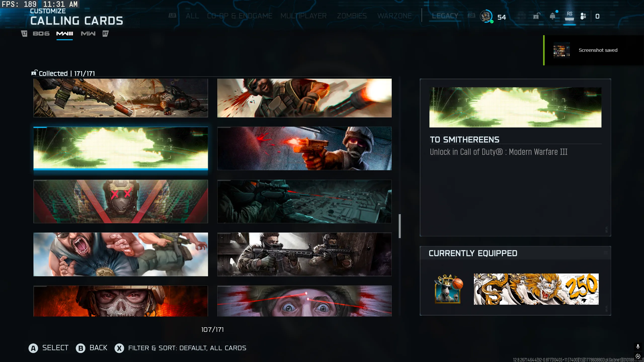644x362 pixels.
Task: Click the 'CURRENTLY EQUIPPED' heading
Action: pos(473,253)
